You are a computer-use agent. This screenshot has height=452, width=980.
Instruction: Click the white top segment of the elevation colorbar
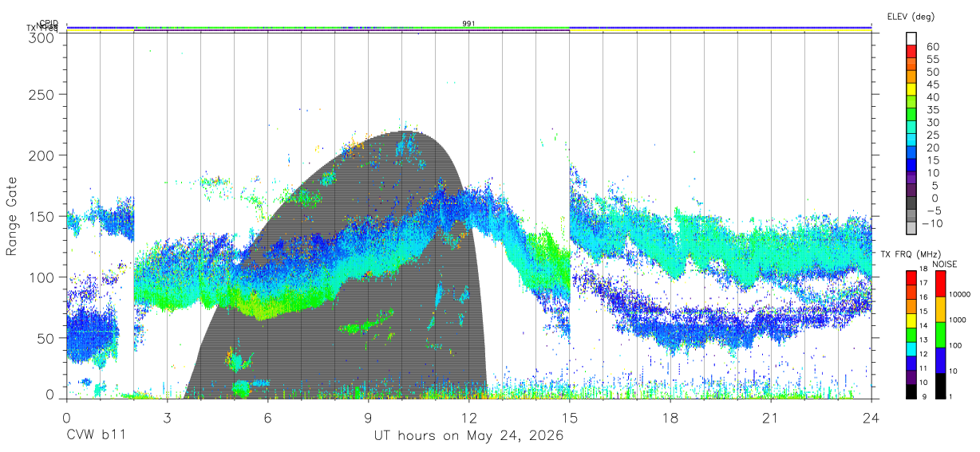pyautogui.click(x=912, y=40)
